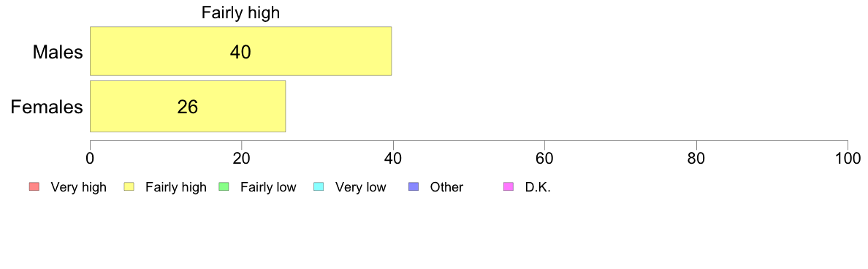868x269 pixels.
Task: Select the Males yellow bar
Action: pos(241,51)
